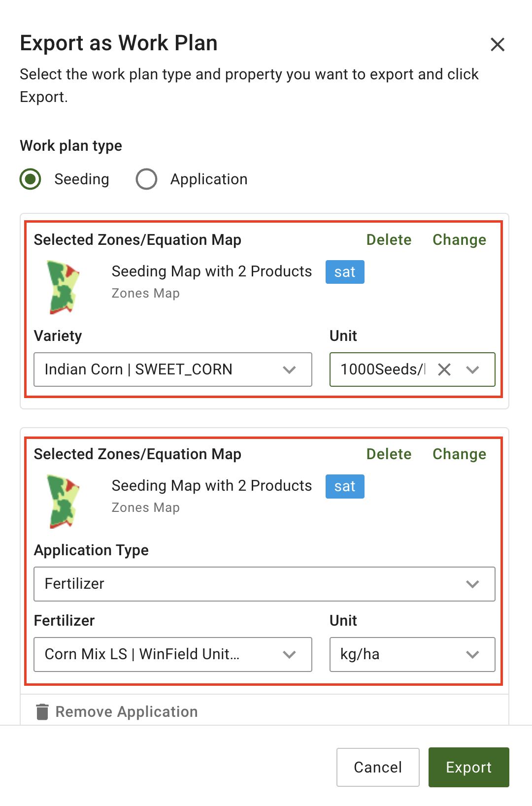Click the first zones map thumbnail
Viewport: 532px width, 806px height.
coord(63,287)
